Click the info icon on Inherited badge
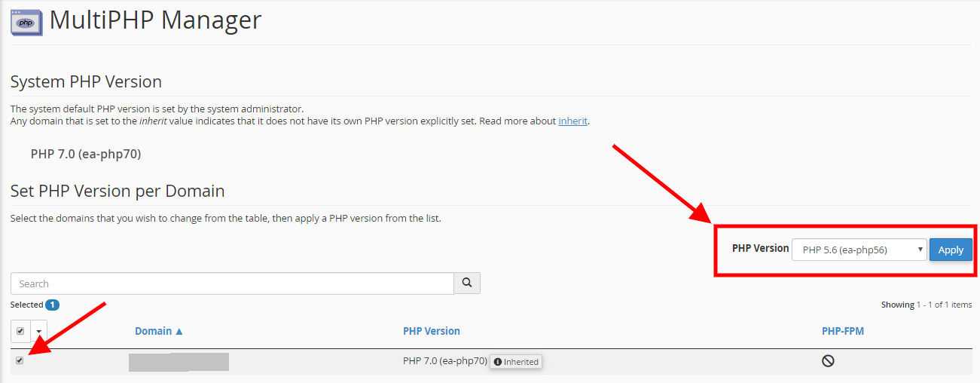The image size is (980, 383). pos(498,362)
